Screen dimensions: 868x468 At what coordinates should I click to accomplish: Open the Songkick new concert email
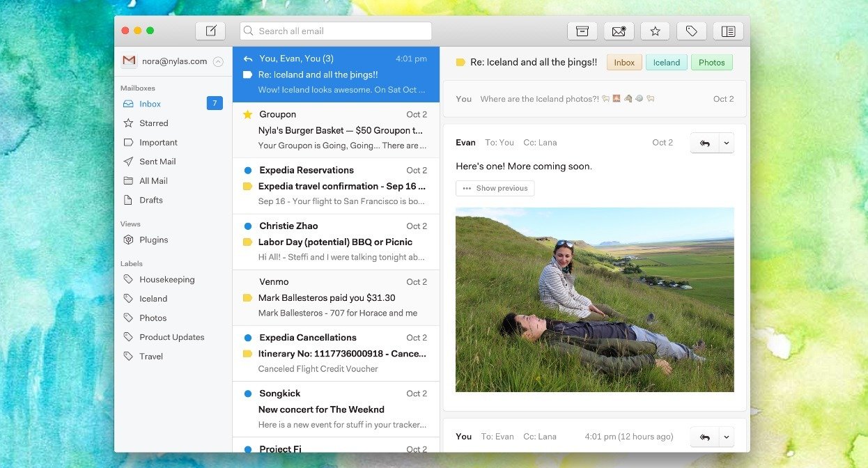pyautogui.click(x=336, y=409)
